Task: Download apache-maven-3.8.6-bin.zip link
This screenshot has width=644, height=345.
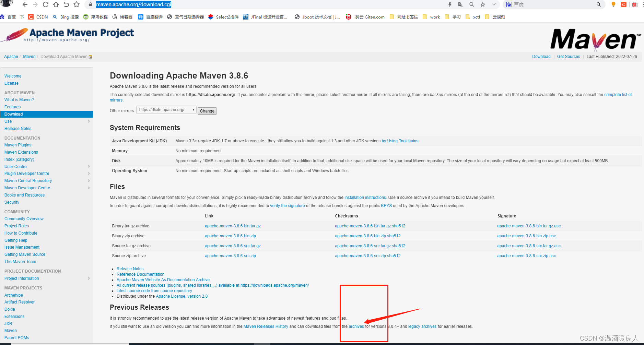Action: pyautogui.click(x=230, y=236)
